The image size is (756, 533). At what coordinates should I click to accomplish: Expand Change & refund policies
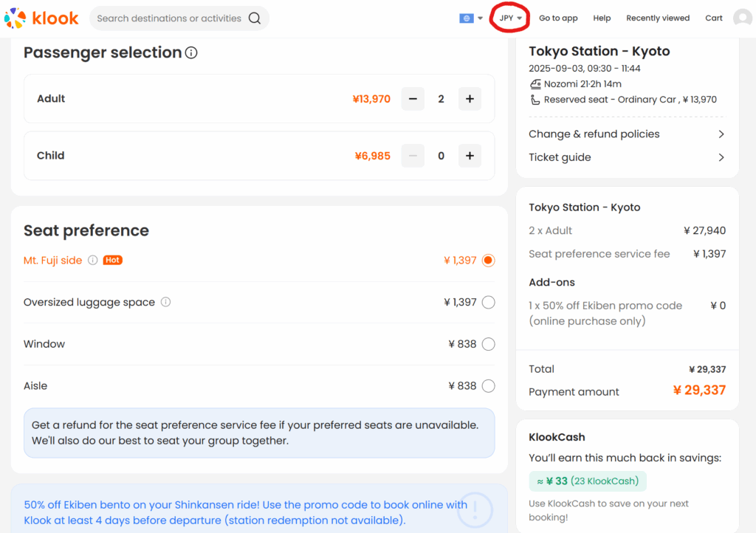tap(626, 134)
